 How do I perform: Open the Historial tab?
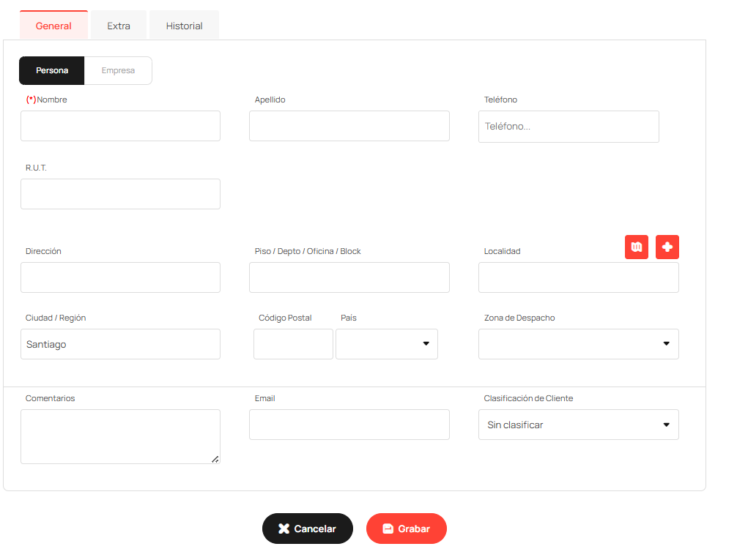184,26
